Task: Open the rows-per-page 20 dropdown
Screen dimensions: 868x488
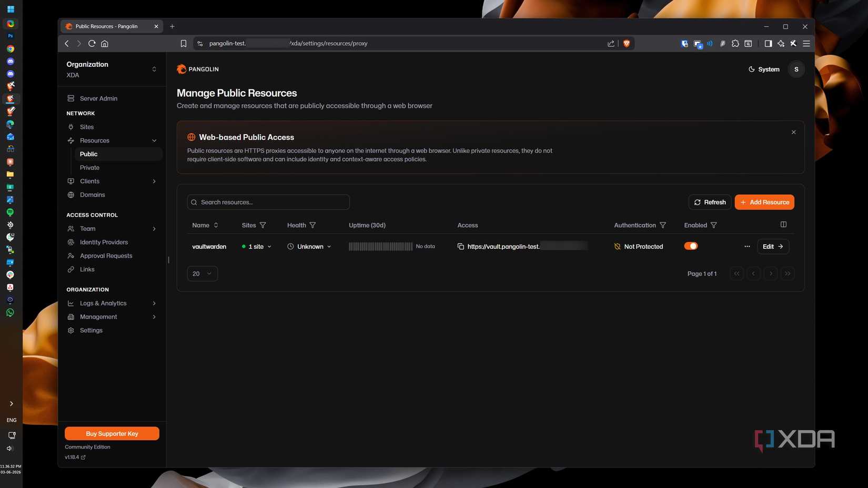Action: (203, 273)
